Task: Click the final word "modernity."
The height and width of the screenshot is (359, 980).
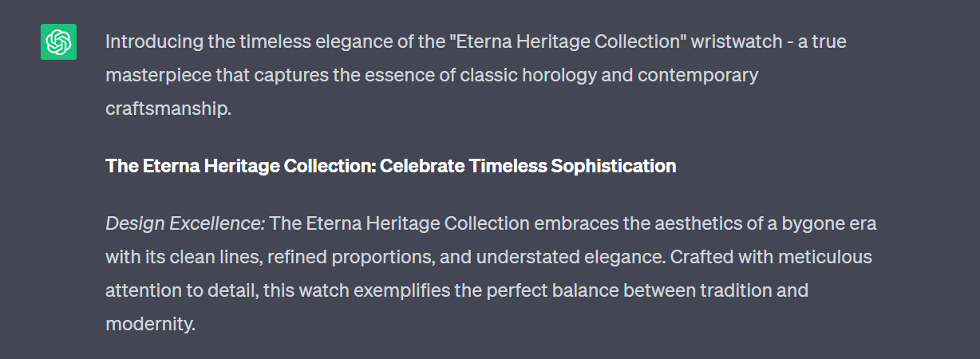Action: click(x=150, y=324)
